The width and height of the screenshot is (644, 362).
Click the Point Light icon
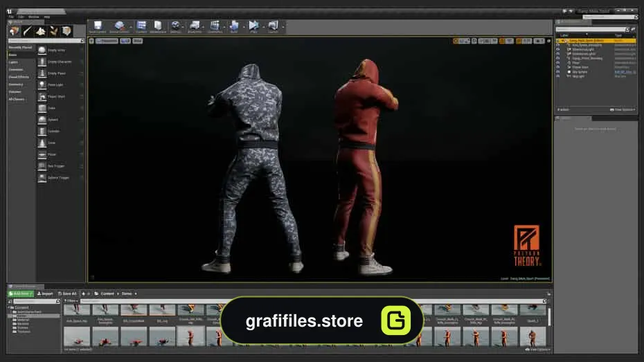point(42,85)
